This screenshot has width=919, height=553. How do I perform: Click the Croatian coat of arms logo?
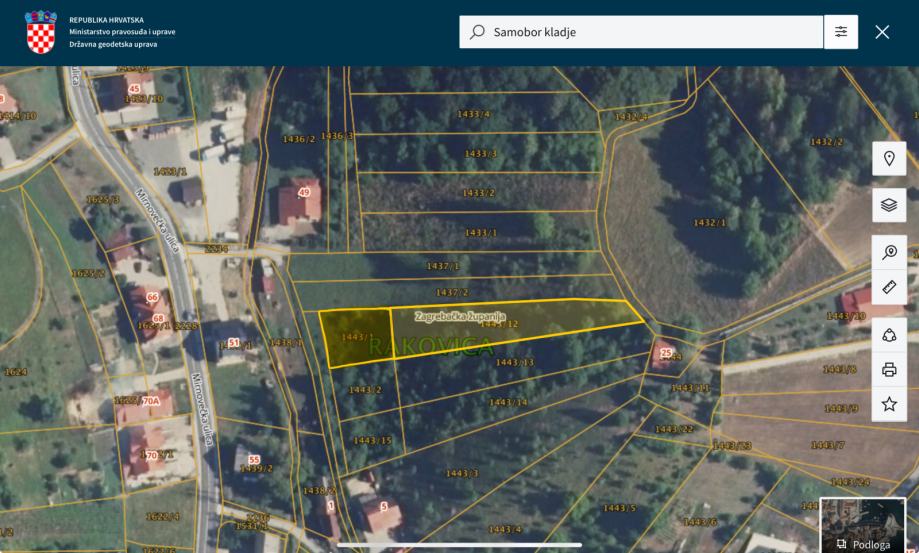pos(40,32)
